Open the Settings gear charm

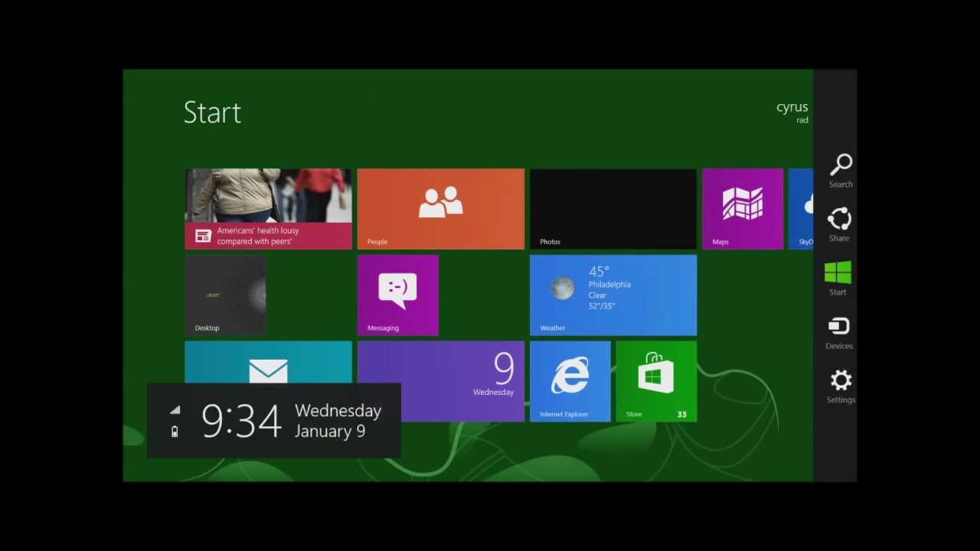(840, 386)
